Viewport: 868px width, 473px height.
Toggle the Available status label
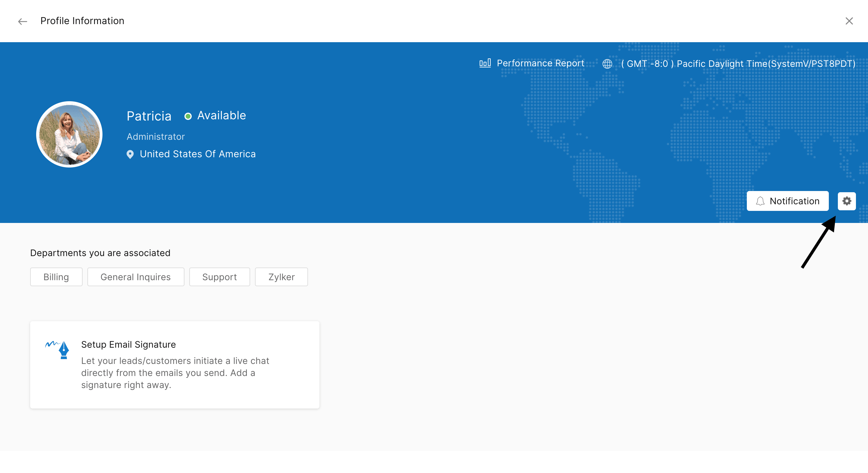222,116
